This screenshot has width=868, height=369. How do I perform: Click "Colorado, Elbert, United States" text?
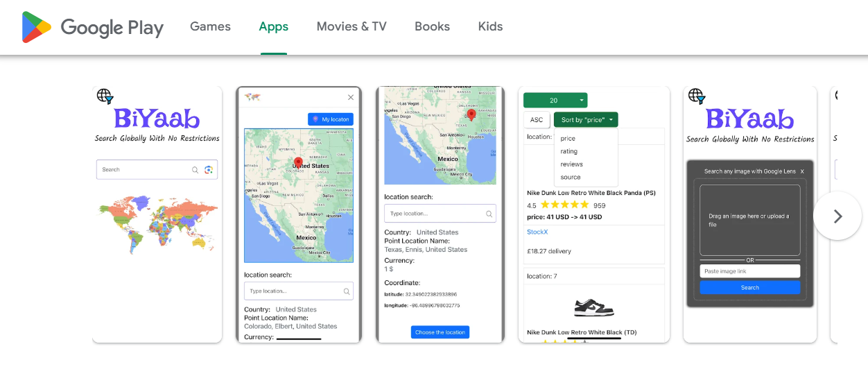[x=290, y=326]
